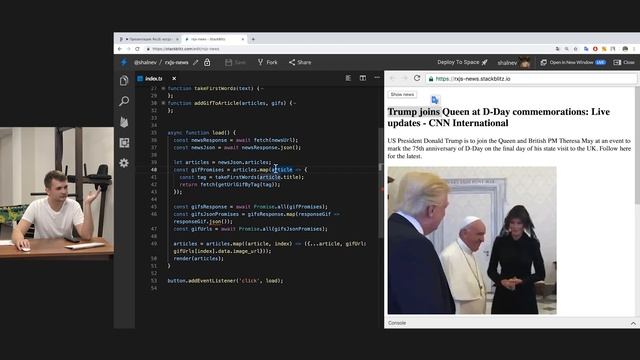Click bookmark star in Chrome toolbar
640x360 pixels.
coord(576,49)
